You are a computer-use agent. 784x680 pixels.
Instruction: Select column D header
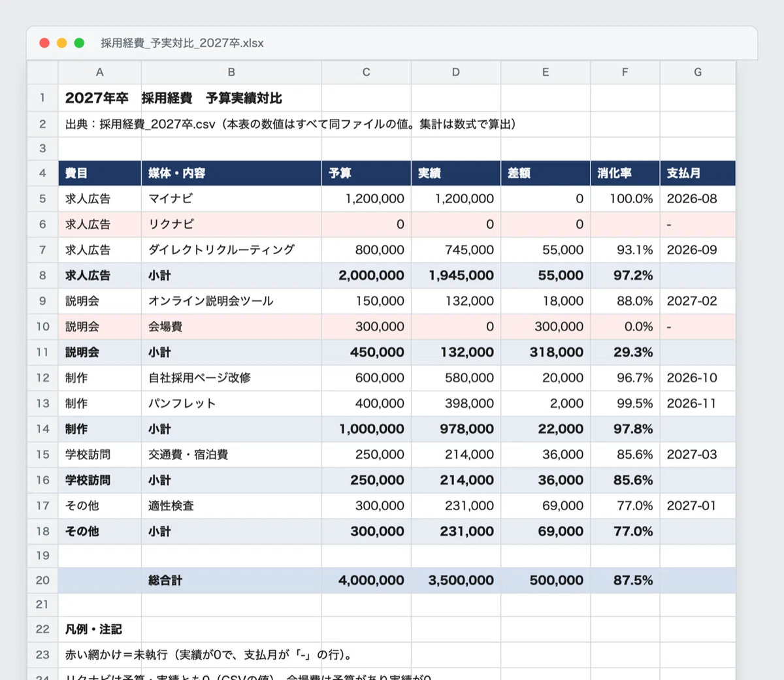pos(456,73)
